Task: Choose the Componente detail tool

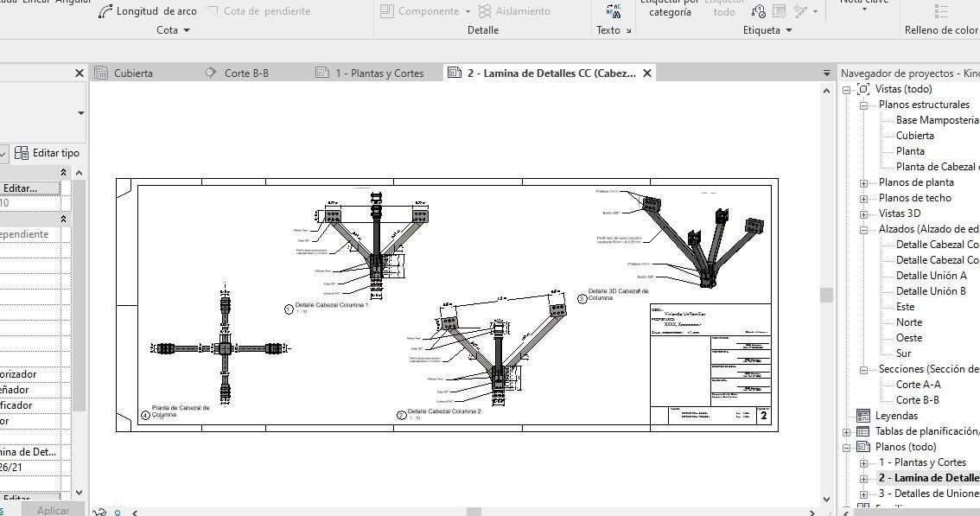Action: pos(419,11)
